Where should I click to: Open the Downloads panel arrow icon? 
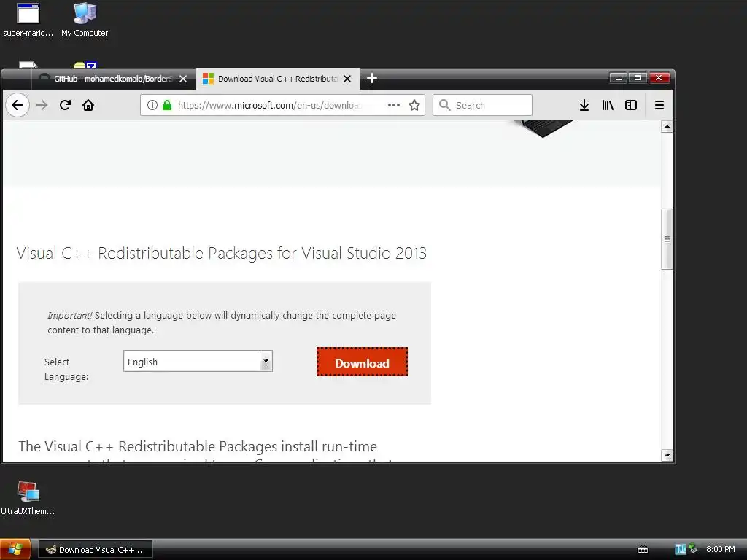[584, 105]
